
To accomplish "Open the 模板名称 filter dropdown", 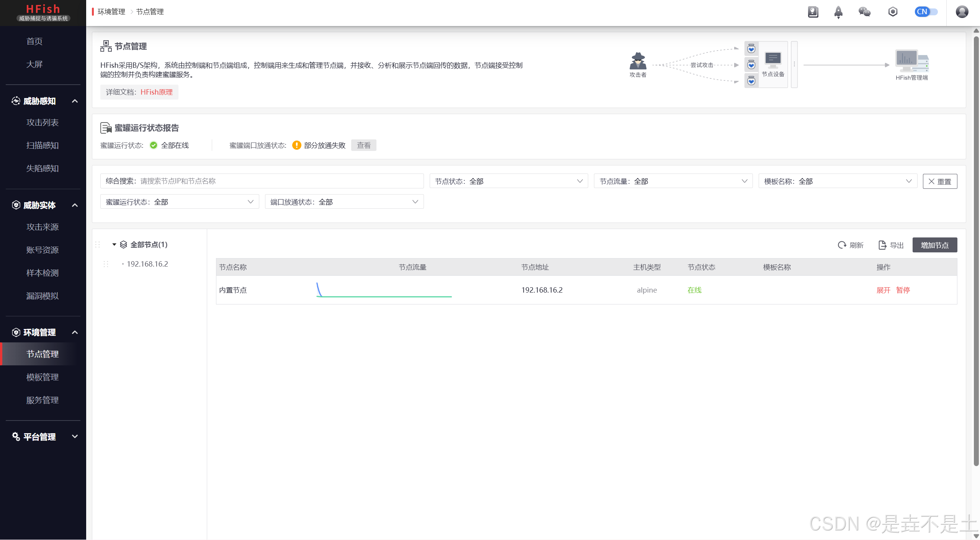I will (x=838, y=181).
